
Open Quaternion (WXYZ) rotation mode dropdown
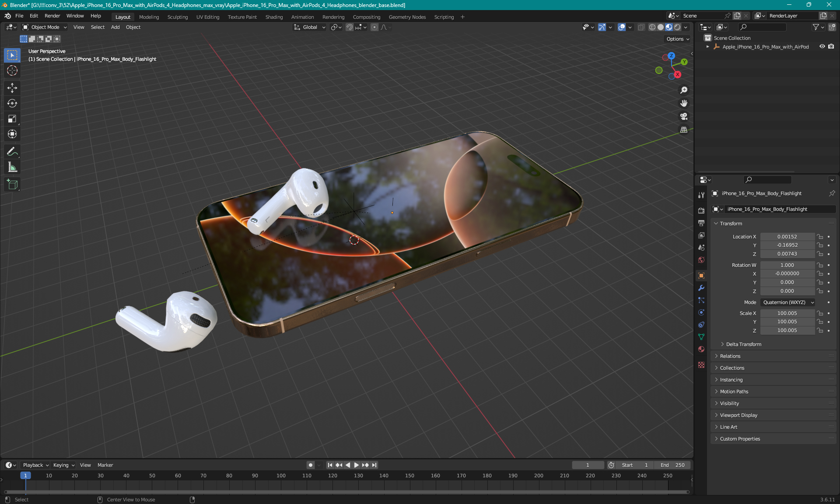point(788,302)
